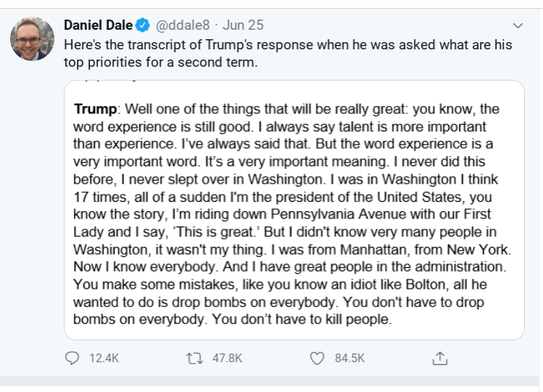Reply to Daniel Dale's tweet
Image resolution: width=543 pixels, height=392 pixels.
[73, 358]
